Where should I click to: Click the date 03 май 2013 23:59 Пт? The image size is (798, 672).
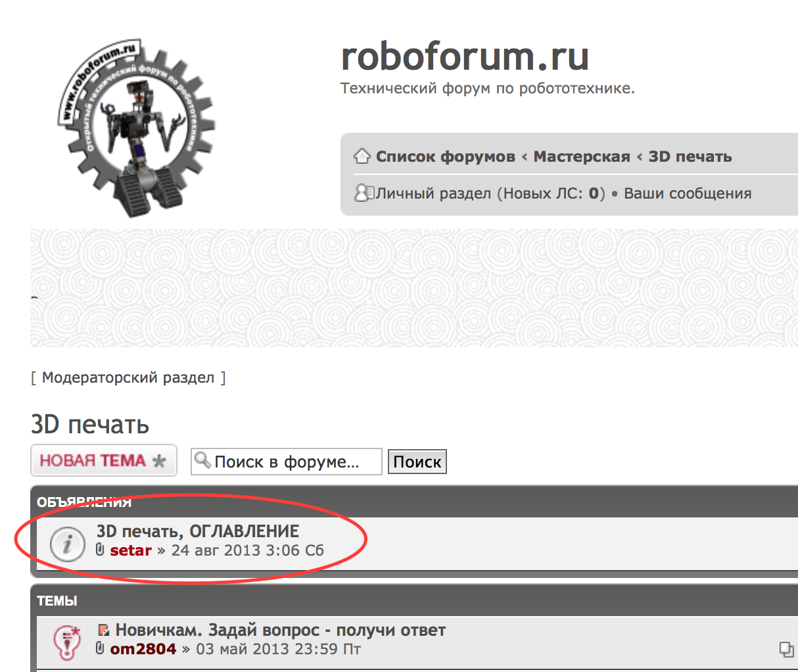279,649
